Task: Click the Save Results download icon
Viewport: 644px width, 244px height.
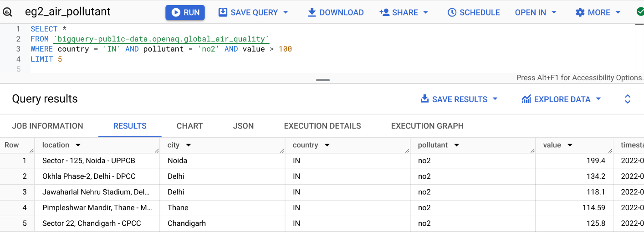Action: tap(424, 99)
